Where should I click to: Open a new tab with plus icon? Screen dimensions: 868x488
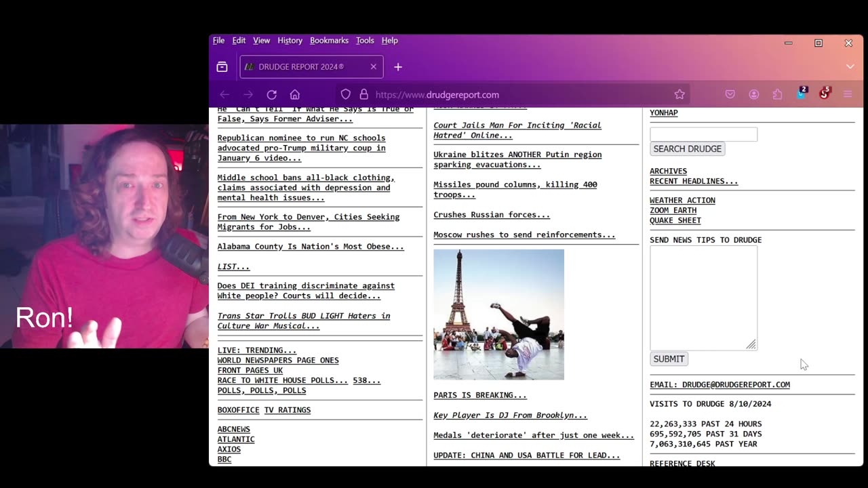(x=398, y=66)
